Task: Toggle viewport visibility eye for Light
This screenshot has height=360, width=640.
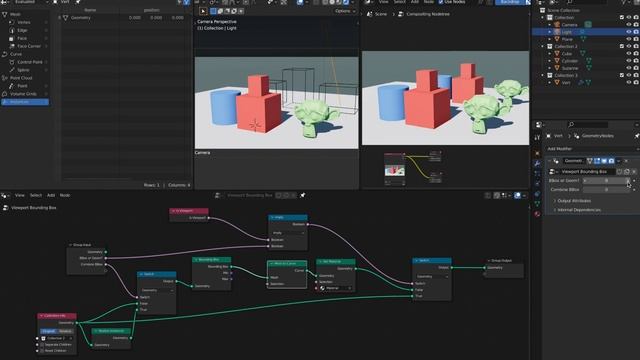Action: 629,32
